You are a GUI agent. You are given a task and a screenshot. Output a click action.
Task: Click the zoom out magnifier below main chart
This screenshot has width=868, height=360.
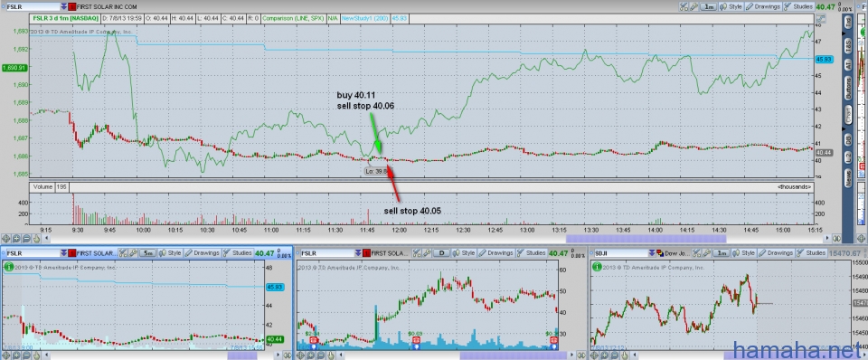pos(26,239)
